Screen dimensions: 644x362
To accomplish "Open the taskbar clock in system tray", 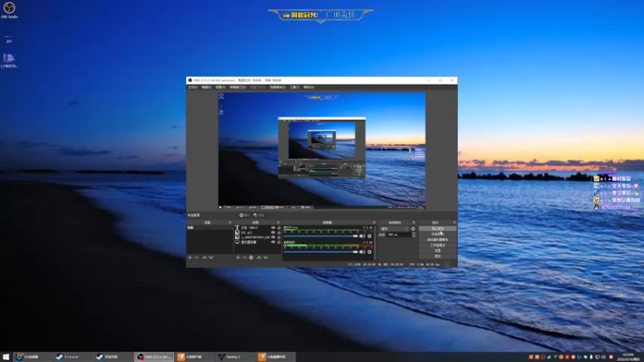I will [x=628, y=356].
